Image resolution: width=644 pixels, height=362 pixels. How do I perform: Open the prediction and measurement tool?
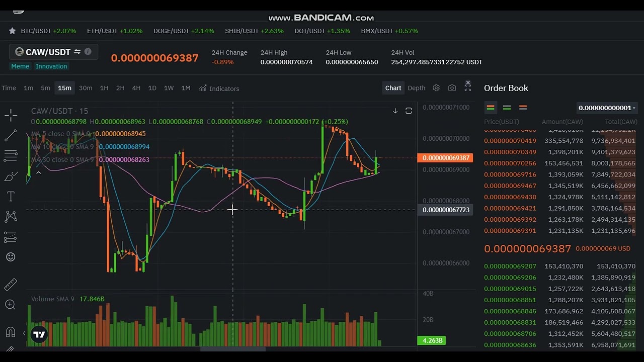(x=11, y=237)
